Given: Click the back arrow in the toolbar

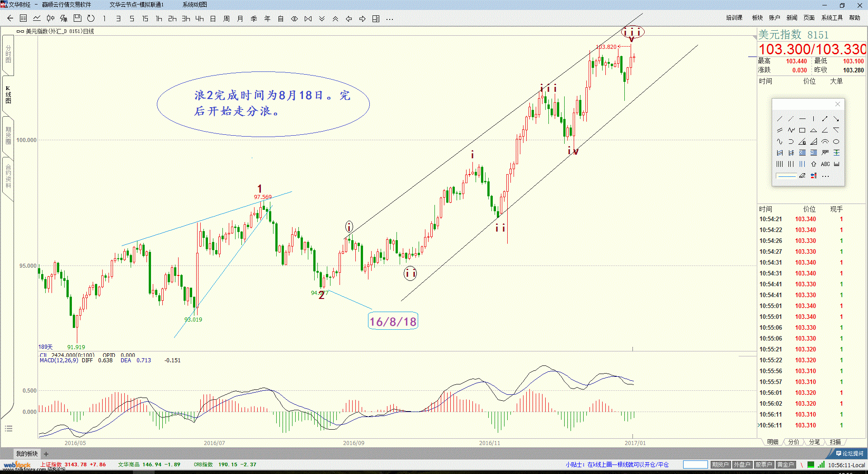Looking at the screenshot, I should [10, 19].
